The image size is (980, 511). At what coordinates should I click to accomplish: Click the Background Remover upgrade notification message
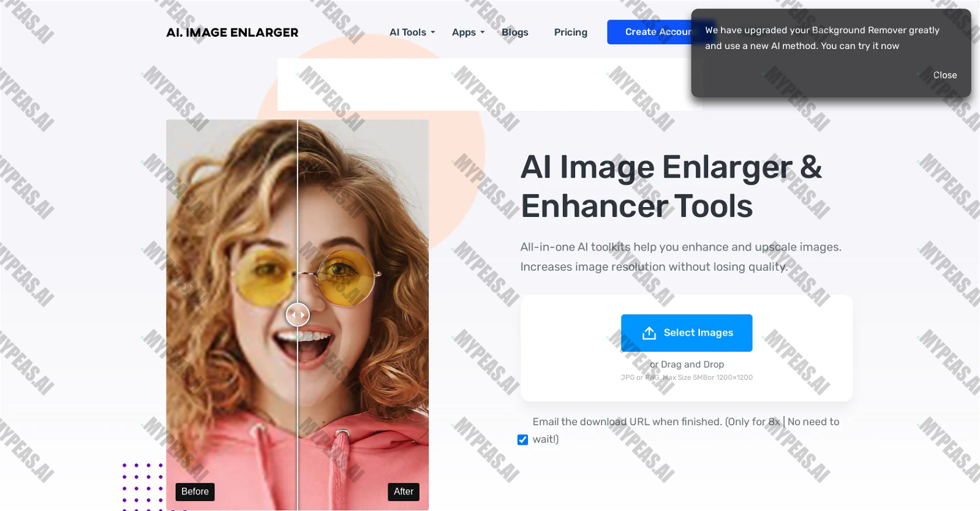point(822,38)
